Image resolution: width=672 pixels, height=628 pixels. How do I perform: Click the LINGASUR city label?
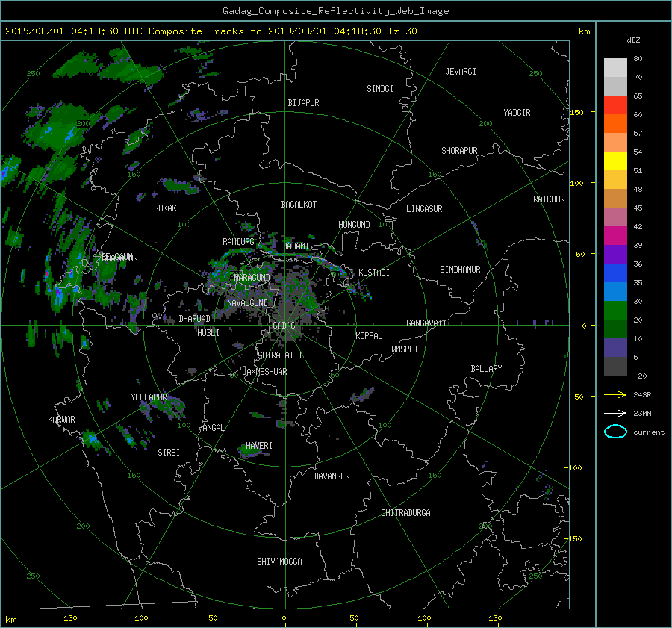[424, 209]
